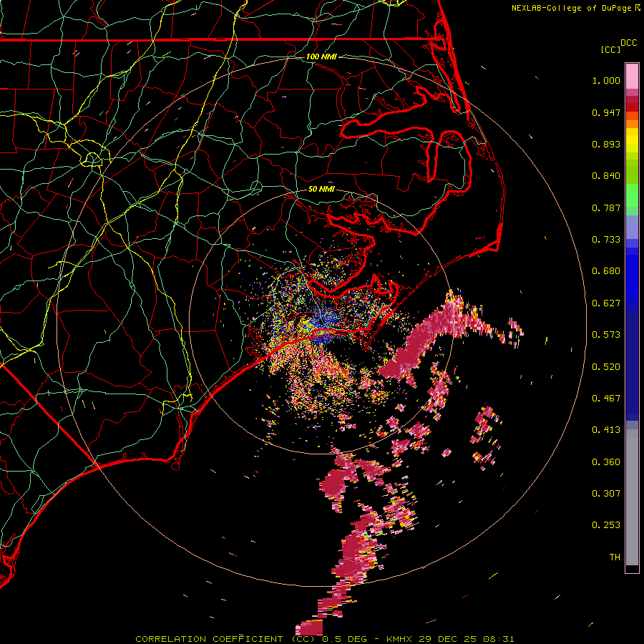Select the 0.520 legend value

pyautogui.click(x=606, y=367)
